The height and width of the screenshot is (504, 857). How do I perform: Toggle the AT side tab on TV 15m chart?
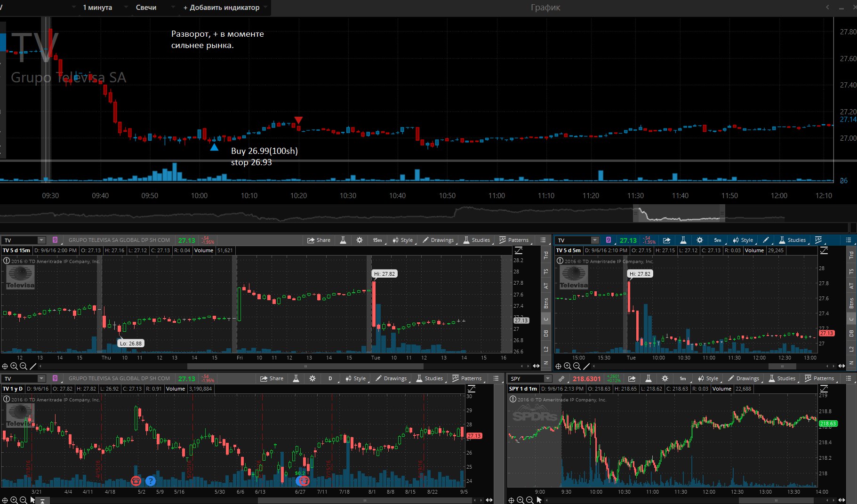pos(546,286)
